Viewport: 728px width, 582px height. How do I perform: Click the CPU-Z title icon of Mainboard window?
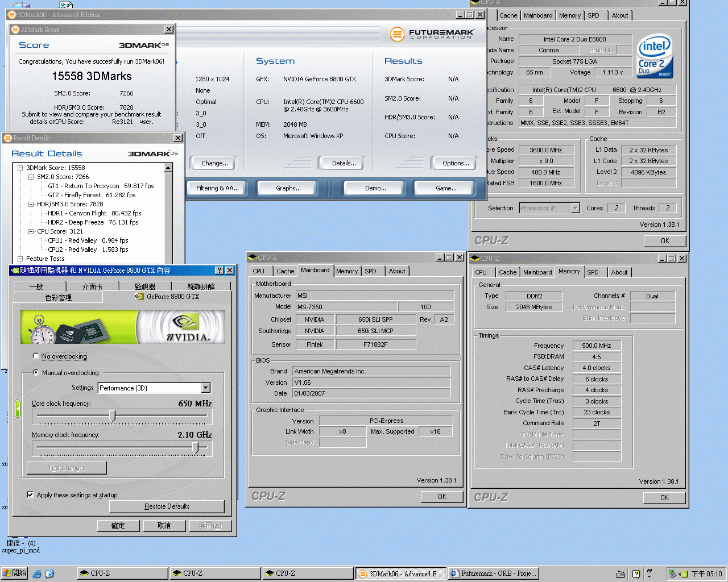click(253, 257)
